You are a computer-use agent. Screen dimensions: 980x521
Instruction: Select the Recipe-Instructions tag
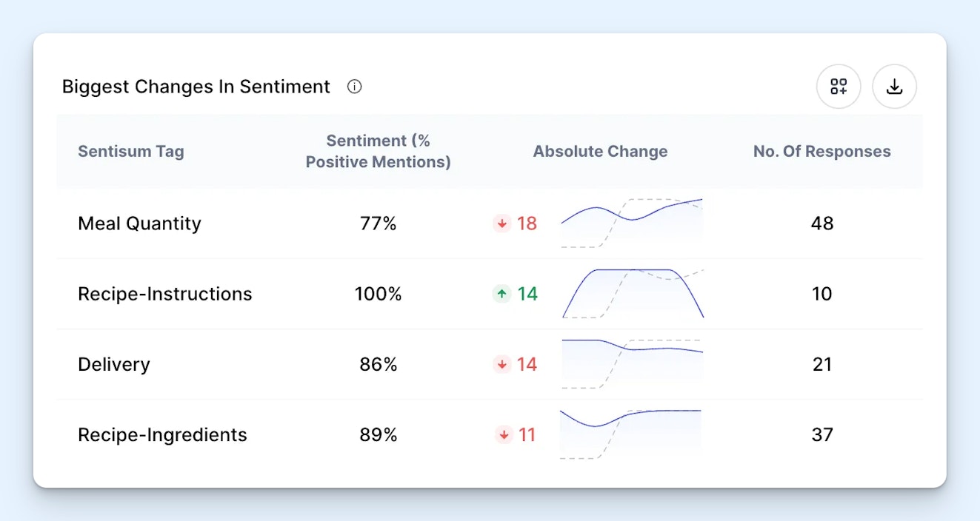[x=164, y=294]
